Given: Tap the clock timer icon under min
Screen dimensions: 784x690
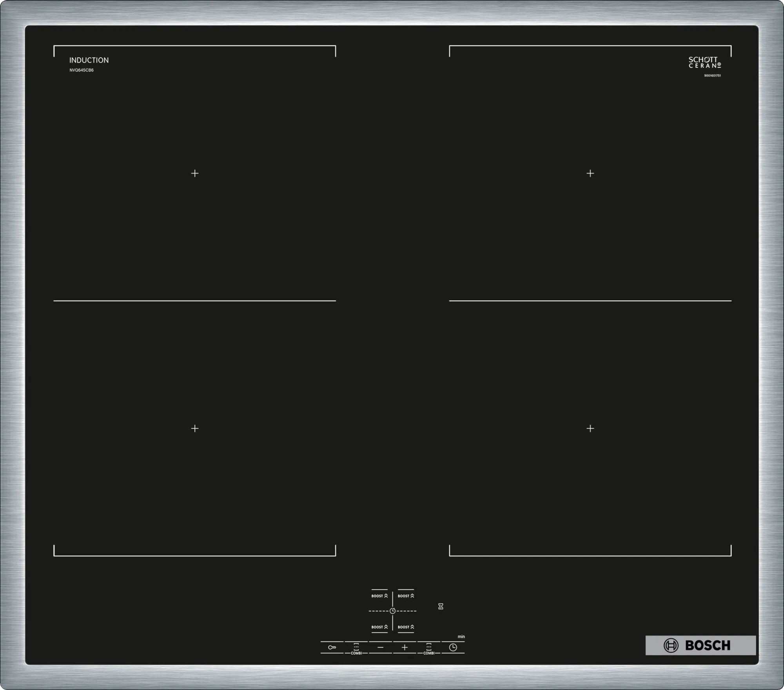Looking at the screenshot, I should 453,647.
